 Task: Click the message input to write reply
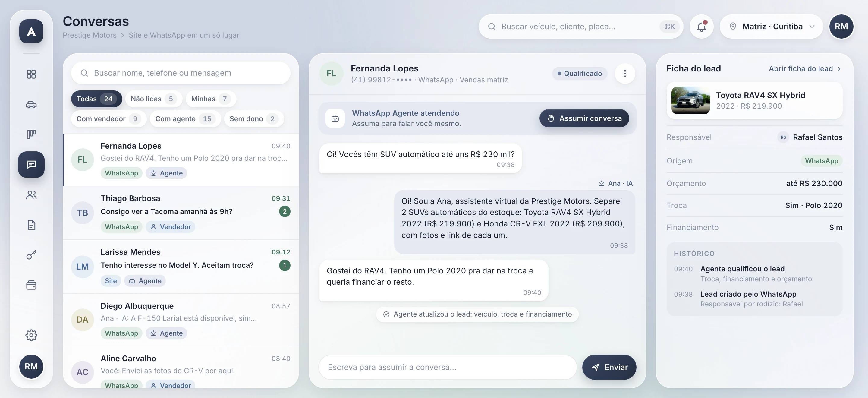448,367
